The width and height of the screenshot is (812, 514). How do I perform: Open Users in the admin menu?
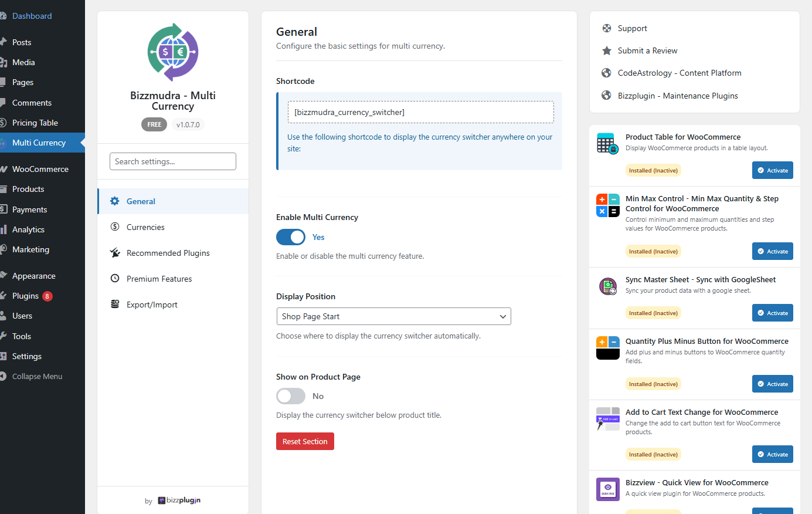[x=42, y=316]
